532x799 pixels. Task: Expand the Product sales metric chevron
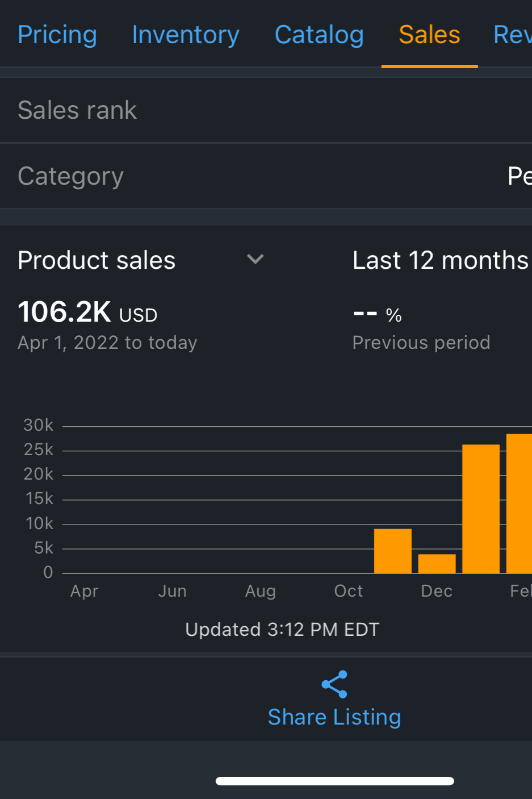(x=255, y=260)
